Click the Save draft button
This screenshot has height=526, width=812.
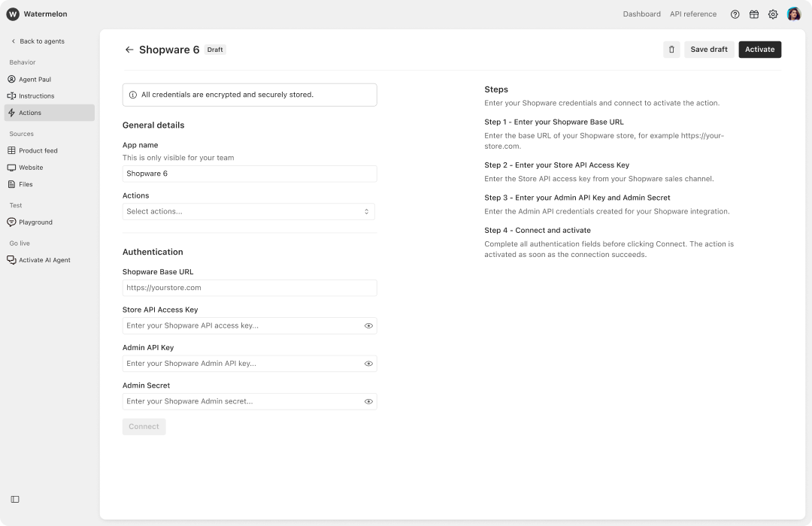[x=709, y=50]
